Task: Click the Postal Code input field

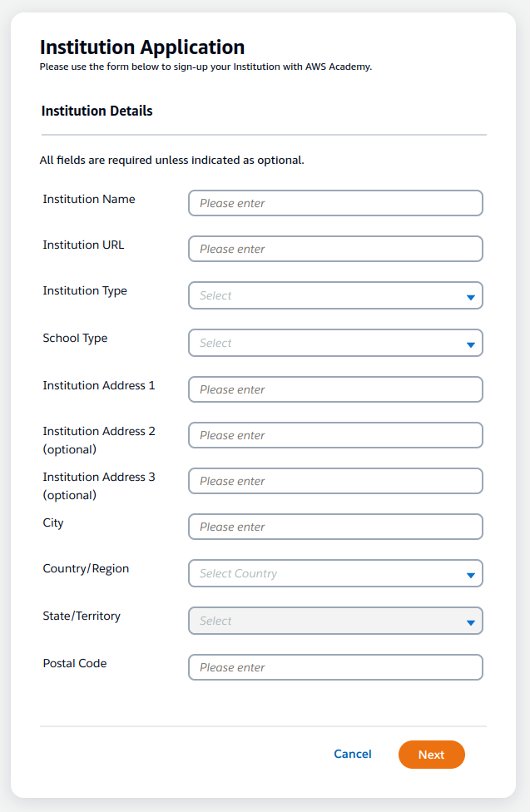Action: point(335,667)
